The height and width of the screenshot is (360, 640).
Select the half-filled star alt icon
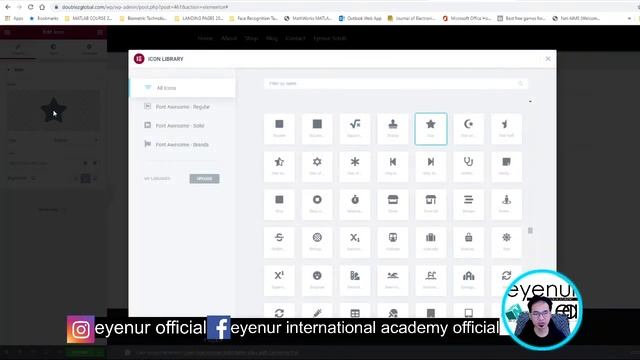279,167
